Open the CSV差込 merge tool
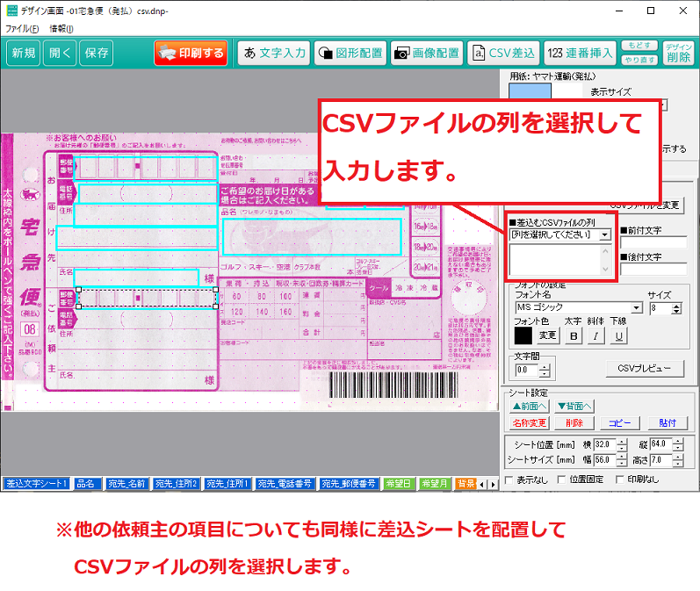Screen dimensions: 700x591 click(503, 53)
